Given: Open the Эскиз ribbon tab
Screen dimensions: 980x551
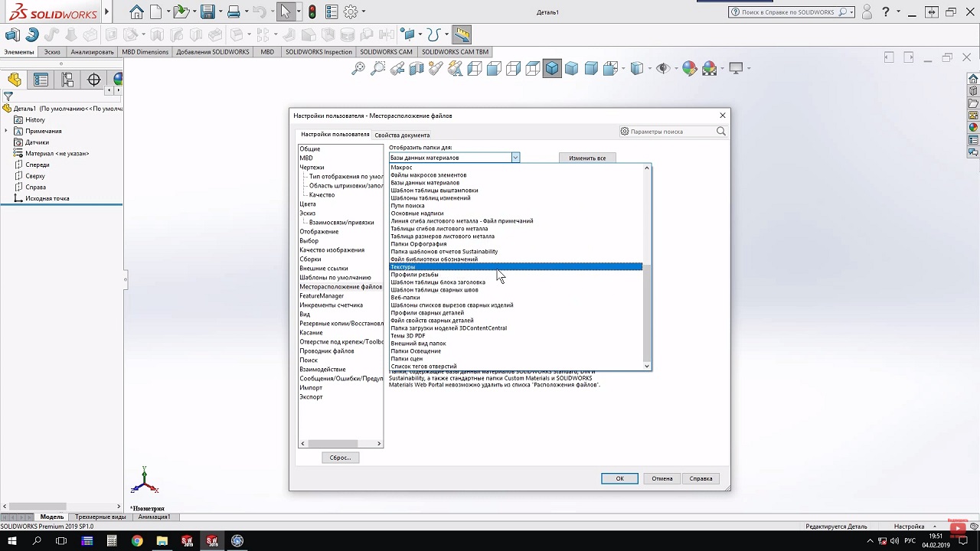Looking at the screenshot, I should [x=52, y=52].
